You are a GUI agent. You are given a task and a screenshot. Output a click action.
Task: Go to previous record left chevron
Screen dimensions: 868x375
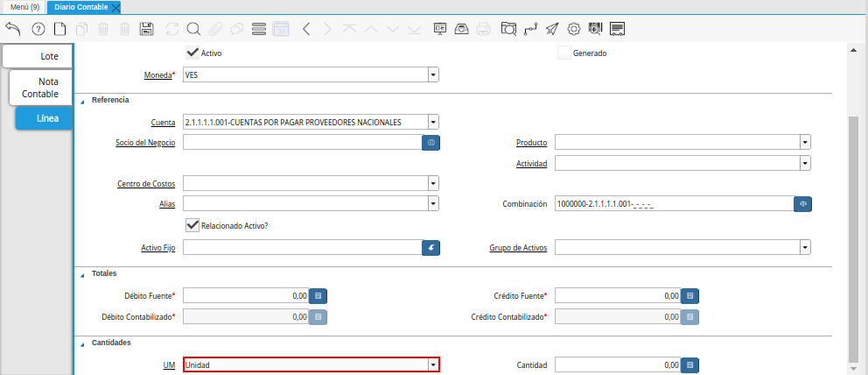pos(306,29)
